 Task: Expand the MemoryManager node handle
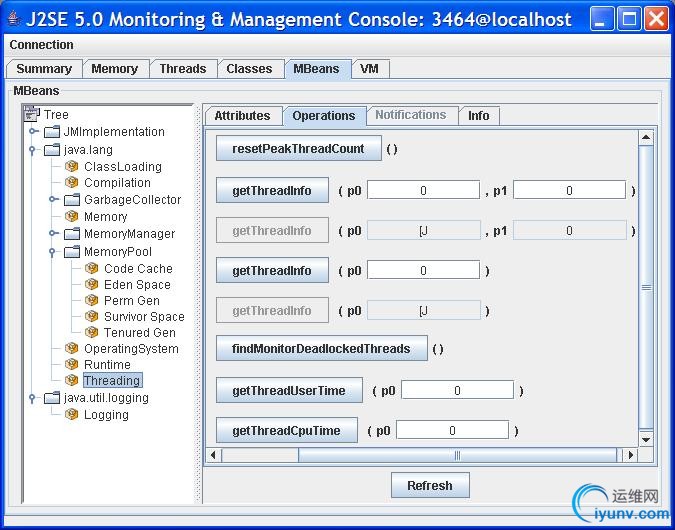tap(53, 233)
